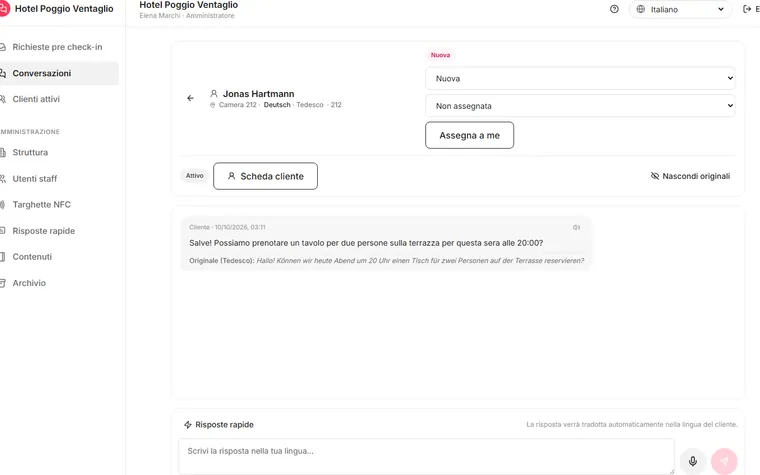760x475 pixels.
Task: Click the lightning Risposte rapide icon
Action: coord(188,425)
